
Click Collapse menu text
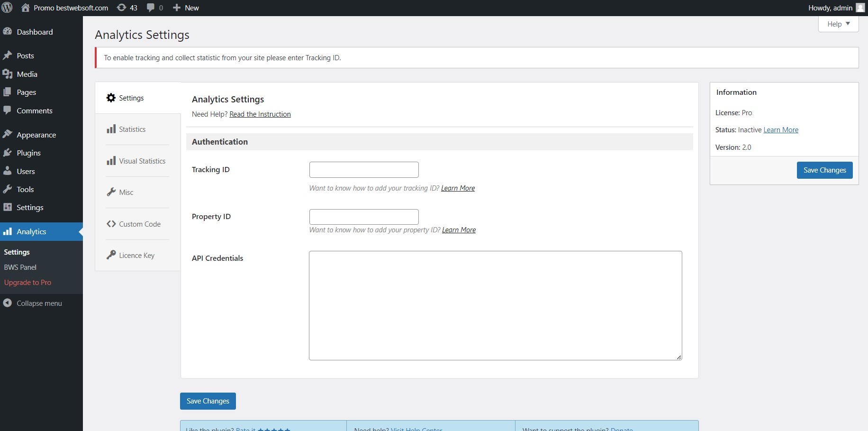tap(39, 303)
